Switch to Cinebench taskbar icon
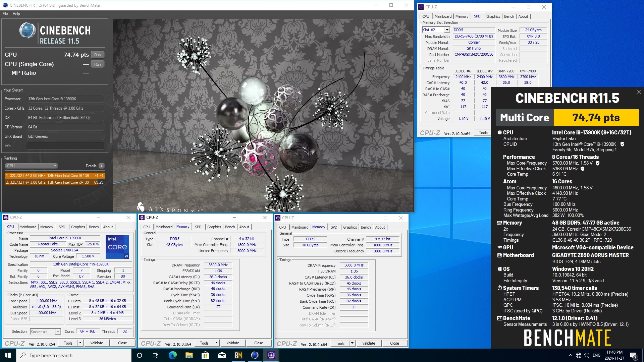The width and height of the screenshot is (644, 362). click(255, 355)
